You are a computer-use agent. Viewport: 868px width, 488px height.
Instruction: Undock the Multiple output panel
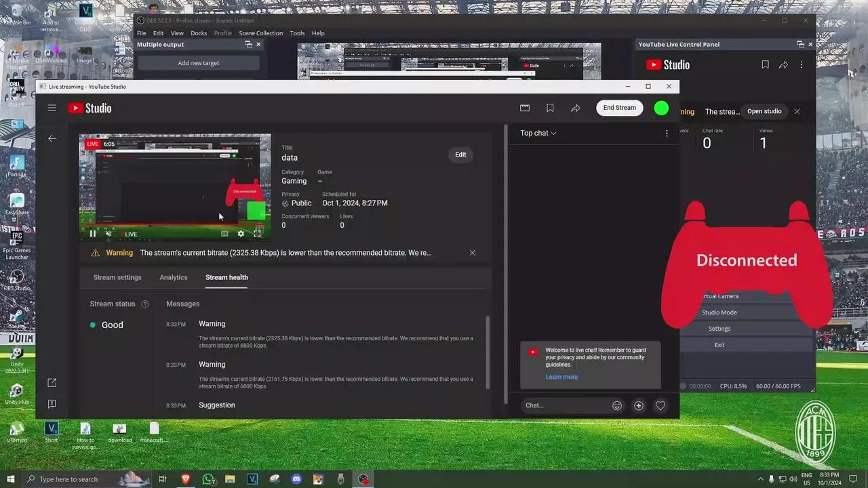pos(249,45)
